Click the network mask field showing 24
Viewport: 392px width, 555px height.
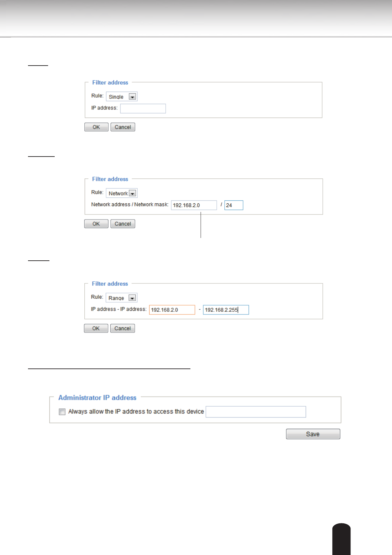(x=234, y=205)
